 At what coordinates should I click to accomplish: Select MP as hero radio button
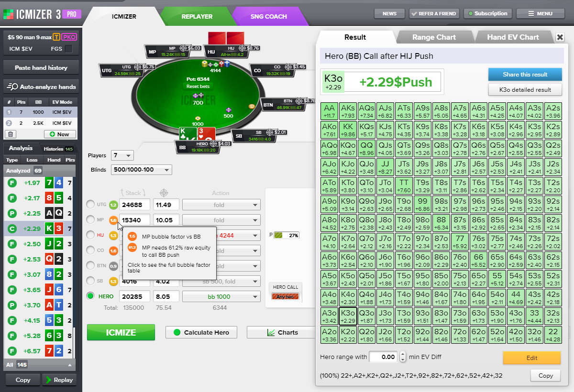(x=90, y=220)
